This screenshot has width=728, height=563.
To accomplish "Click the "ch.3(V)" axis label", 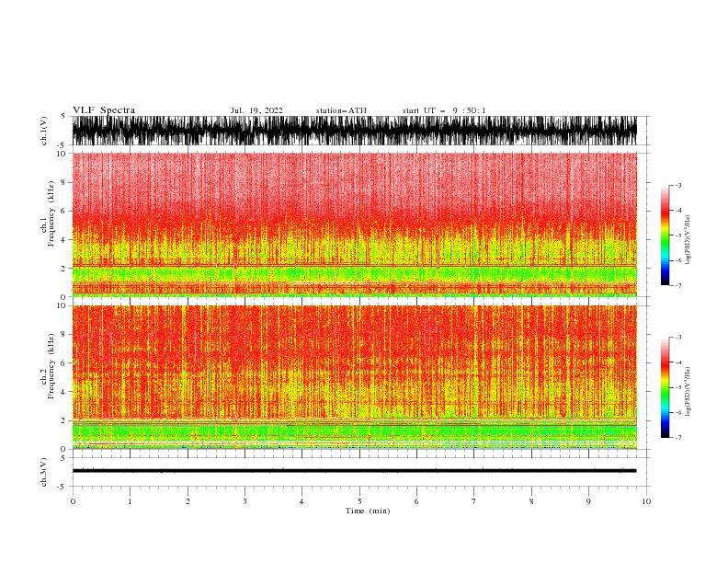I will click(x=44, y=472).
